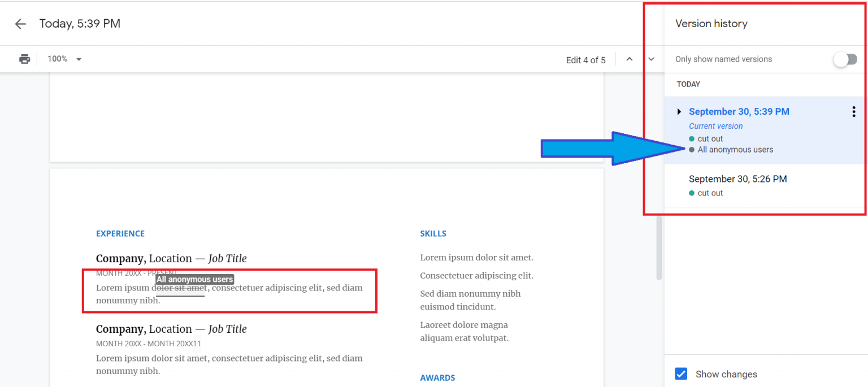Click the TODAY group label
The image size is (868, 387).
point(688,84)
